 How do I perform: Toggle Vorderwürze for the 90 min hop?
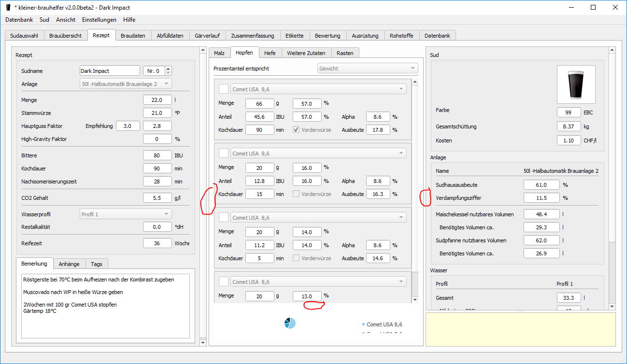(297, 130)
